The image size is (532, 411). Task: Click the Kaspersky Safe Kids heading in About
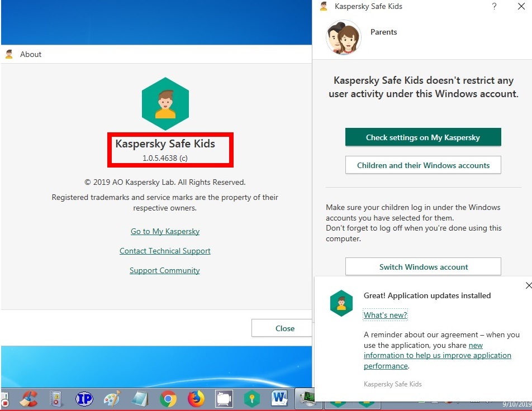tap(165, 144)
